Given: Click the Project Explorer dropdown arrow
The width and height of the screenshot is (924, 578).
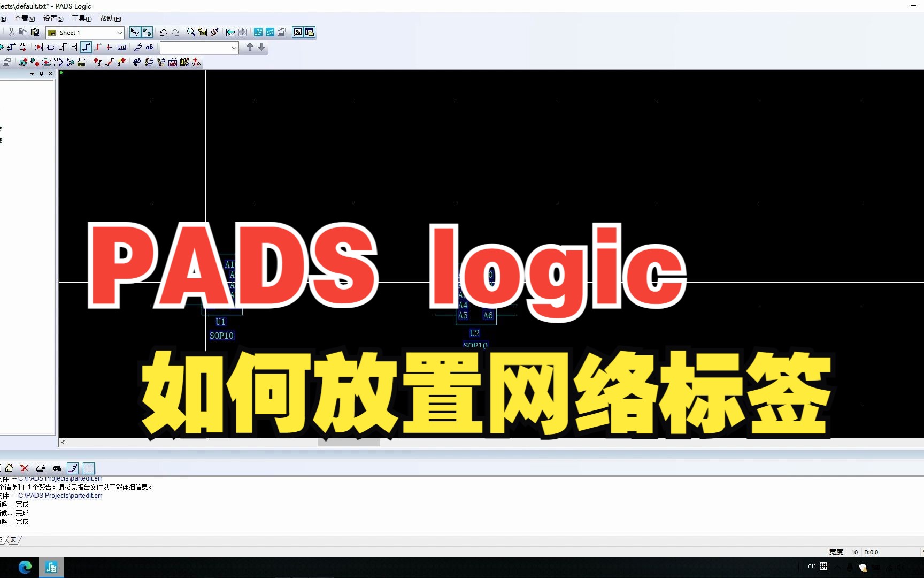Looking at the screenshot, I should tap(33, 74).
